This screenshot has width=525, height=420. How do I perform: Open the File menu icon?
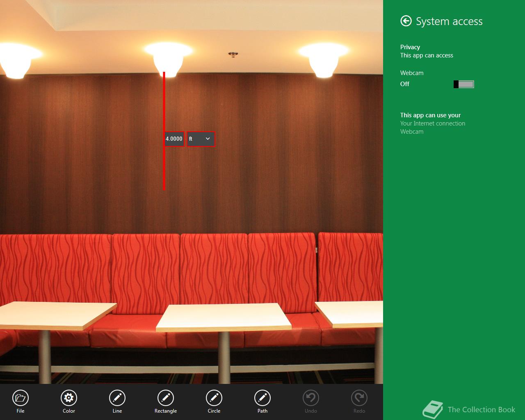point(21,397)
